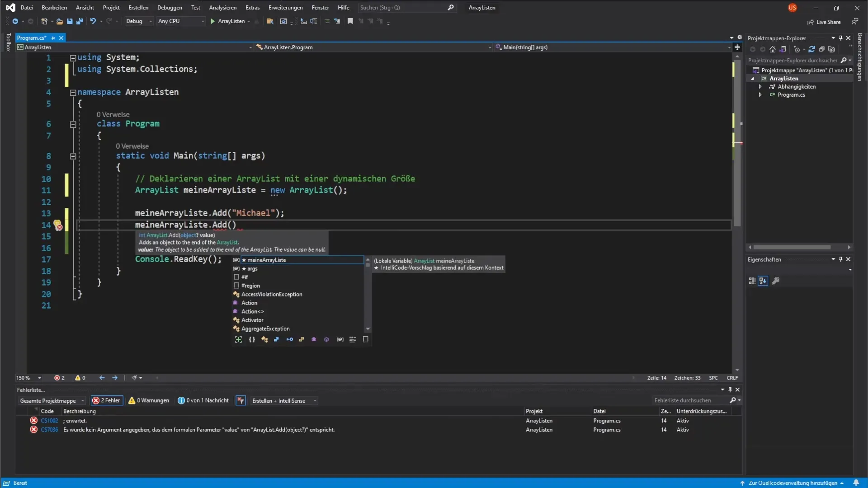Toggle the 0 von 1 Nachricht filter
The height and width of the screenshot is (488, 868).
(203, 400)
